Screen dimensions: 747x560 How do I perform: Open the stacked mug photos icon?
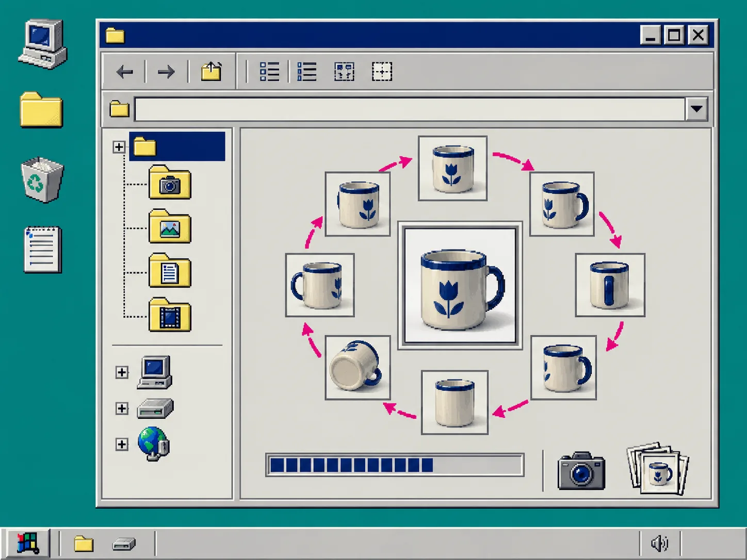click(658, 468)
